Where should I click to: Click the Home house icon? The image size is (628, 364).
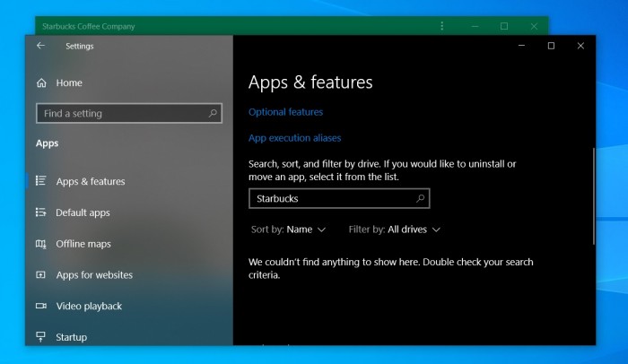41,82
